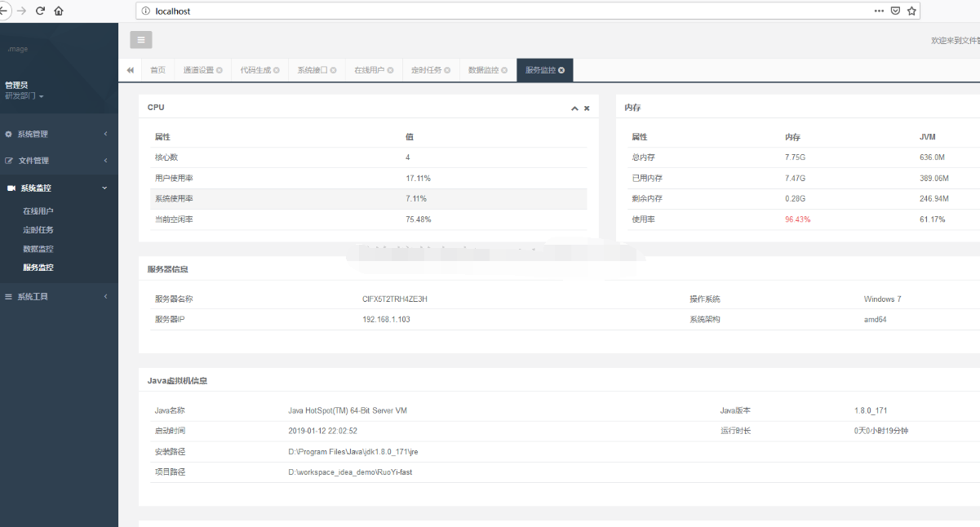The image size is (980, 527).
Task: Go to the browser home page icon
Action: click(x=59, y=11)
